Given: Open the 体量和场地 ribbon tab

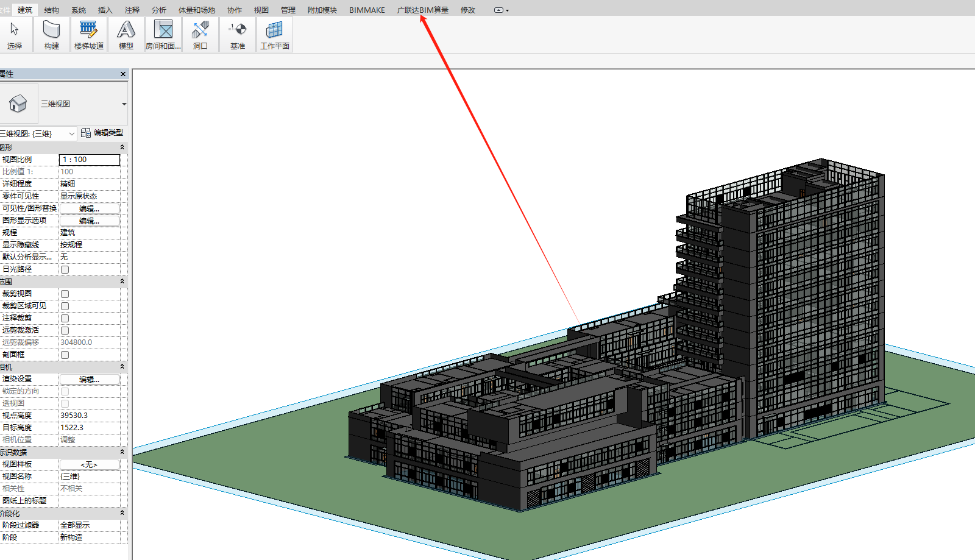Looking at the screenshot, I should pos(197,10).
